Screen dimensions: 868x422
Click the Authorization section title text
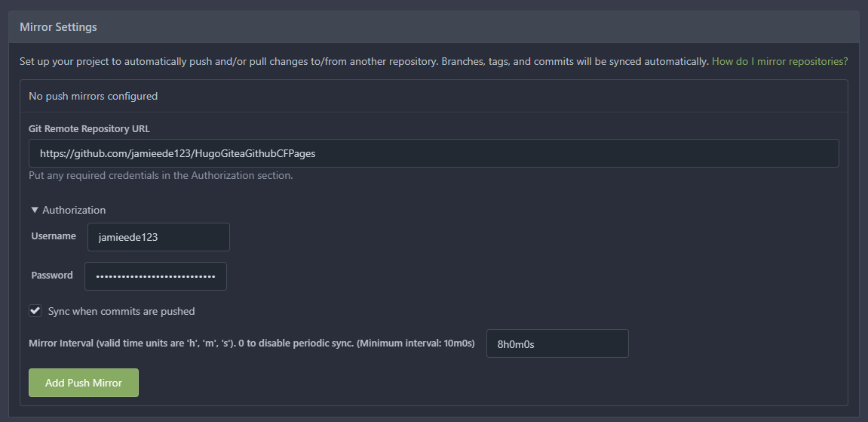click(74, 210)
